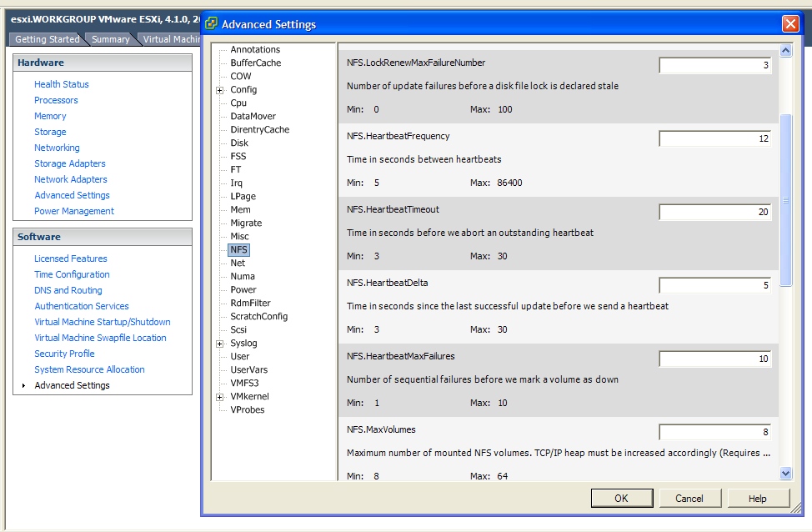
Task: Select Numa in settings tree
Action: (x=243, y=277)
